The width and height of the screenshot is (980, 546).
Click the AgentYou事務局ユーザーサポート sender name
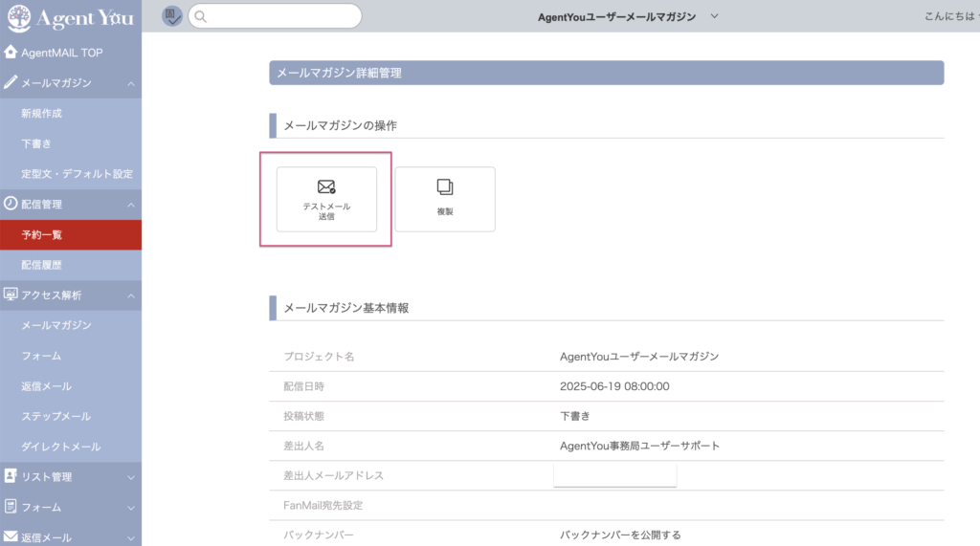639,446
